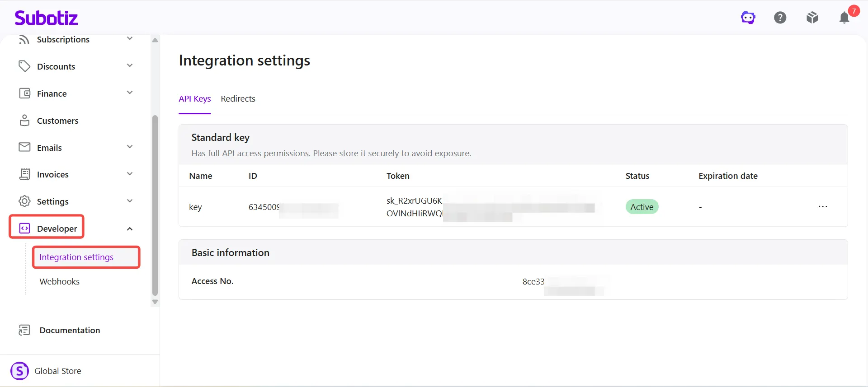The width and height of the screenshot is (868, 387).
Task: Click the Documentation icon
Action: tap(24, 330)
